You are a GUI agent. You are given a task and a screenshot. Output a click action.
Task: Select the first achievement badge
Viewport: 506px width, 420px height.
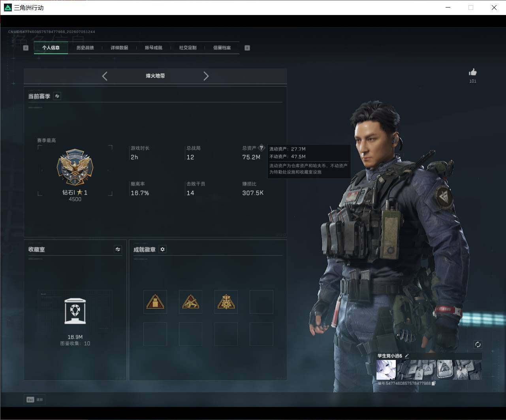[155, 302]
